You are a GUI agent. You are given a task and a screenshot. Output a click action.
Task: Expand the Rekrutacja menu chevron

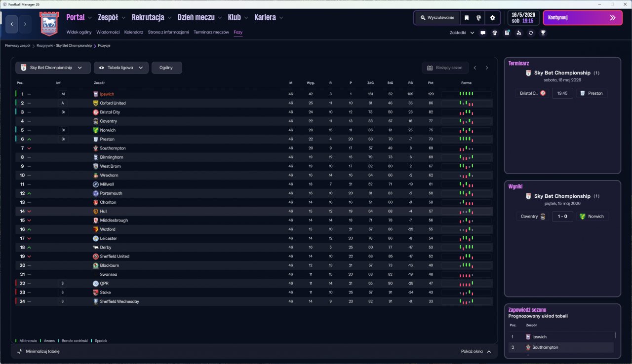(x=169, y=18)
